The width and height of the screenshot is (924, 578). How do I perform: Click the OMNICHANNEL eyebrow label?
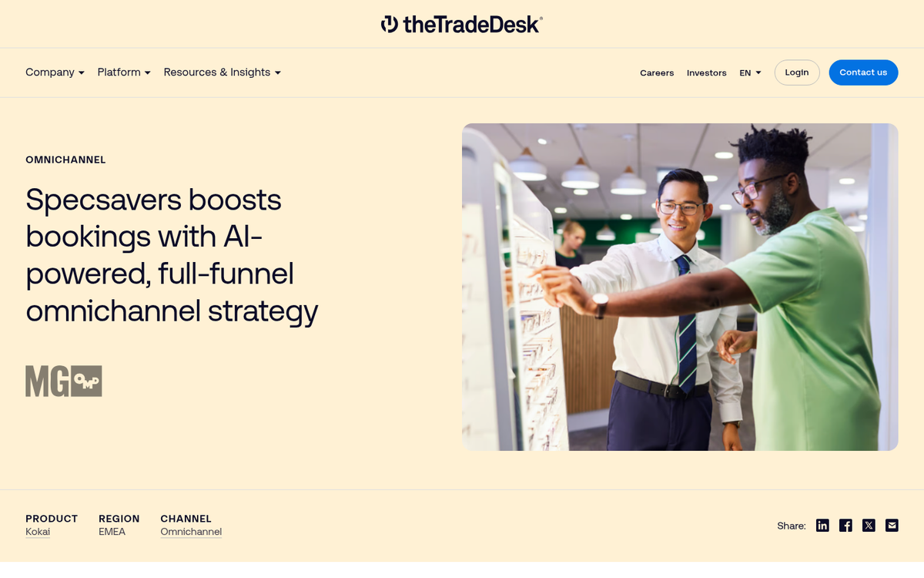(x=65, y=160)
